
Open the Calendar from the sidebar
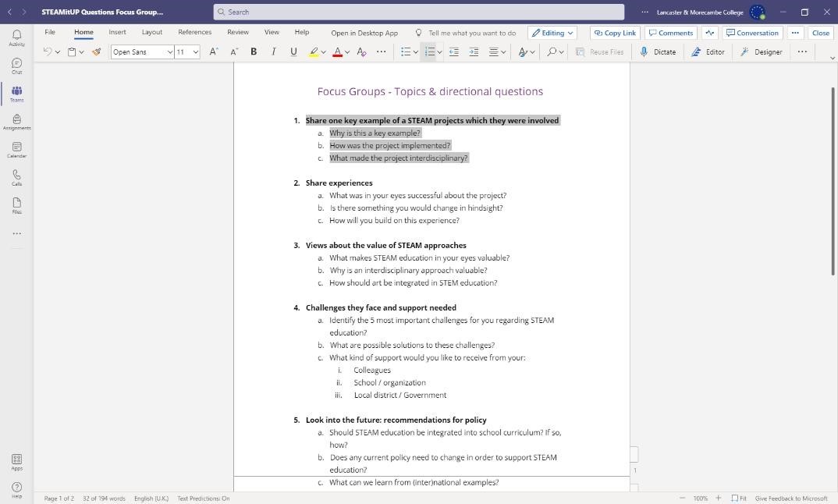pyautogui.click(x=16, y=149)
